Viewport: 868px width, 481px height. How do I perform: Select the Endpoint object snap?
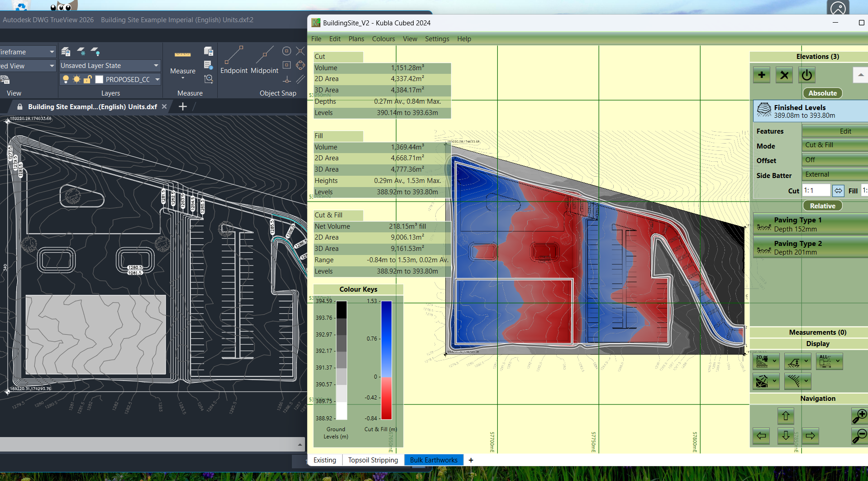pyautogui.click(x=234, y=59)
